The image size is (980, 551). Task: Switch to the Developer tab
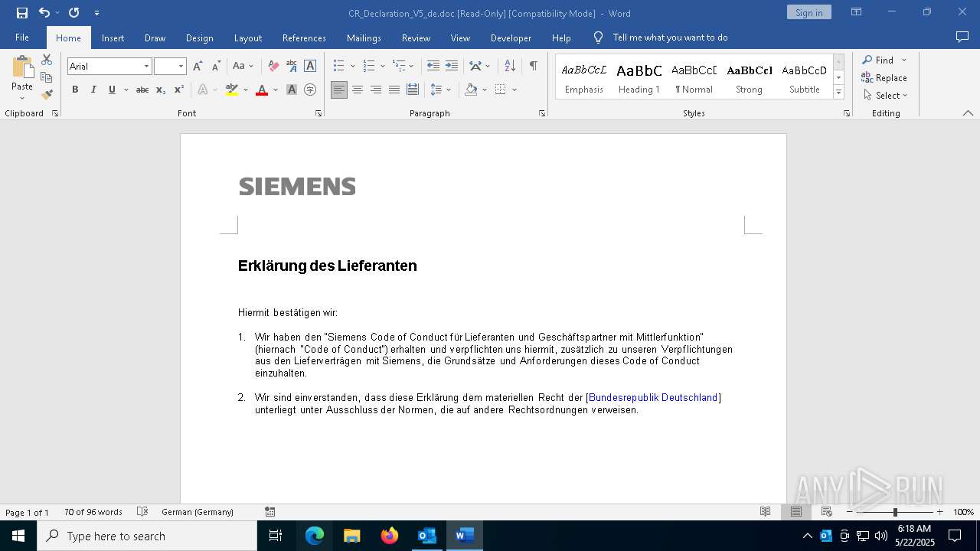point(511,37)
